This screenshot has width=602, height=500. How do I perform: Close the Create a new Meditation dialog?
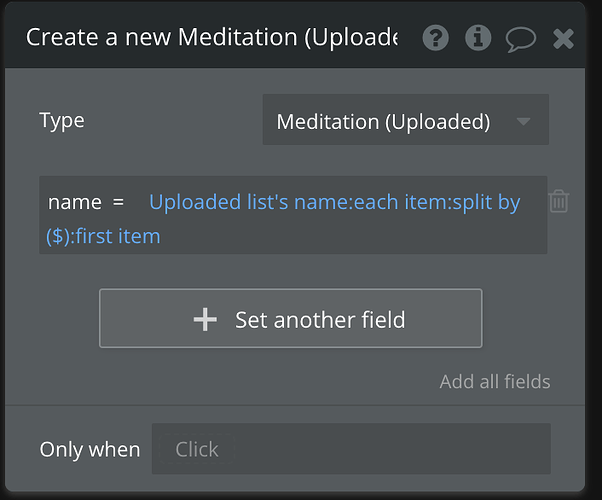pyautogui.click(x=563, y=38)
